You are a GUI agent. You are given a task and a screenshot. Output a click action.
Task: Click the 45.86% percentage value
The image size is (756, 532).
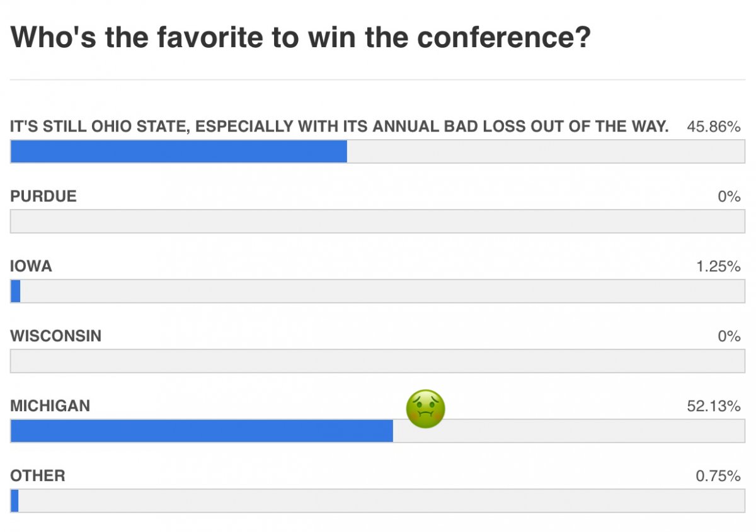coord(714,127)
